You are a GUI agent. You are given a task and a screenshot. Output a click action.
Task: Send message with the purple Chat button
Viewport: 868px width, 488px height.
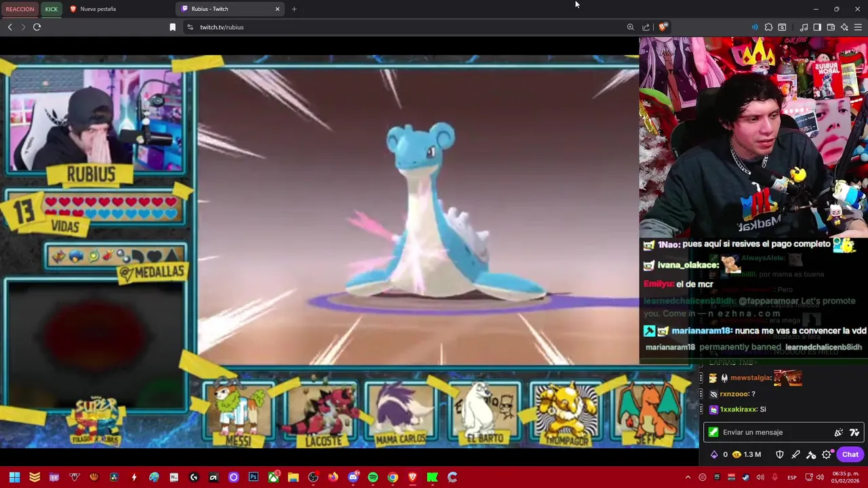tap(850, 455)
